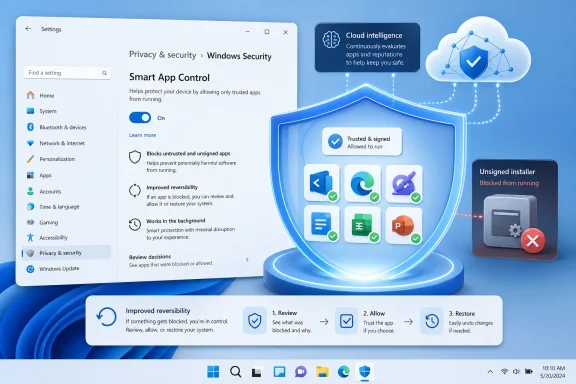Select the Microsoft Edge app tile in shield
This screenshot has width=576, height=384.
pos(363,183)
